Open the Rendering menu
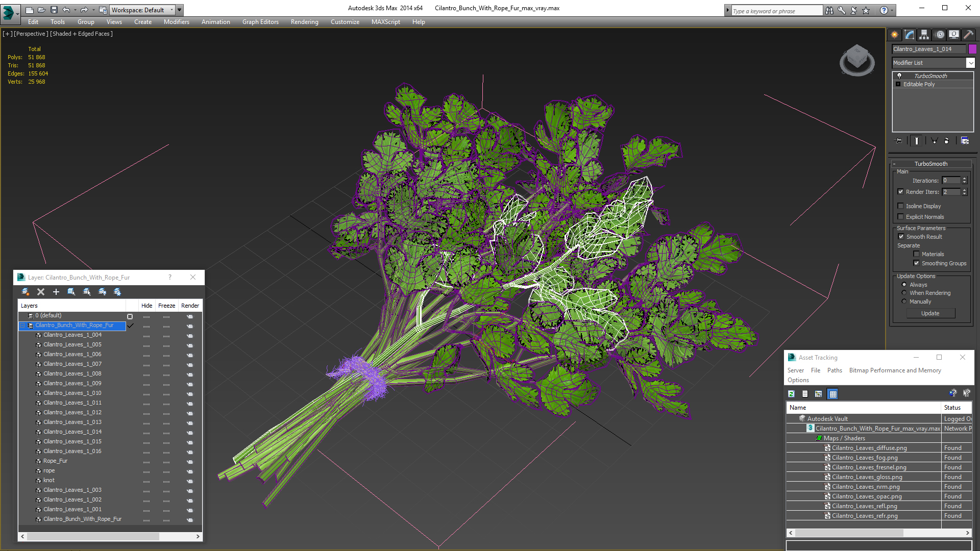Viewport: 980px width, 551px height. (304, 22)
